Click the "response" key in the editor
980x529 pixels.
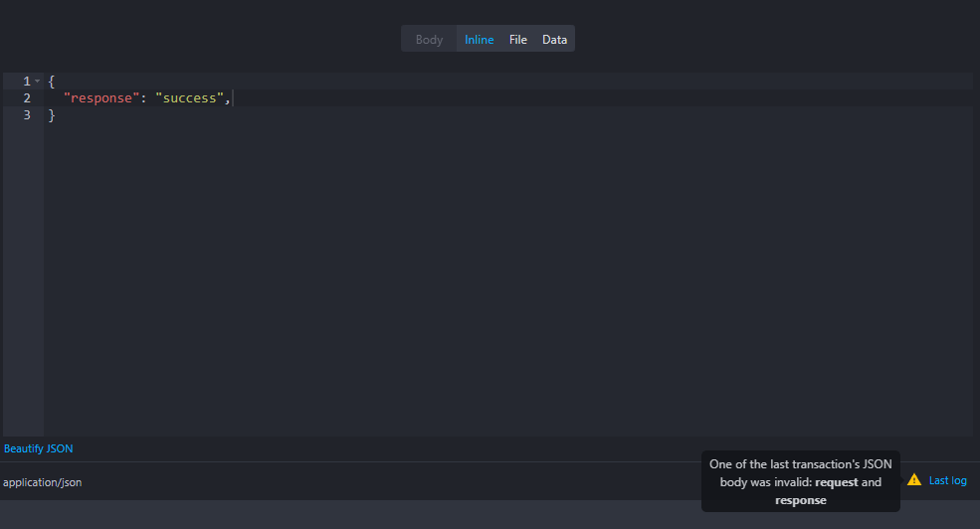point(100,98)
